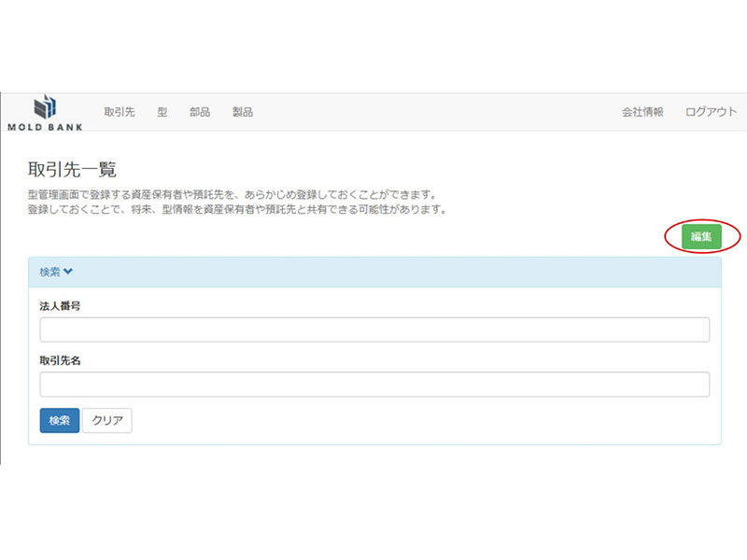Viewport: 747px width, 560px height.
Task: Collapse the search panel using the chevron icon
Action: [68, 272]
